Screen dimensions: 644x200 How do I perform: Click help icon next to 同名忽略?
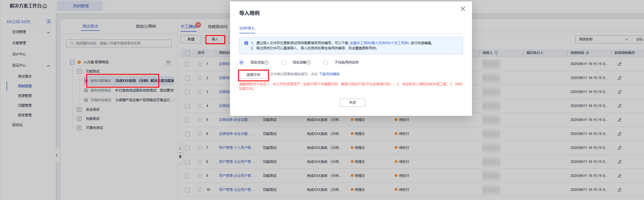(309, 62)
